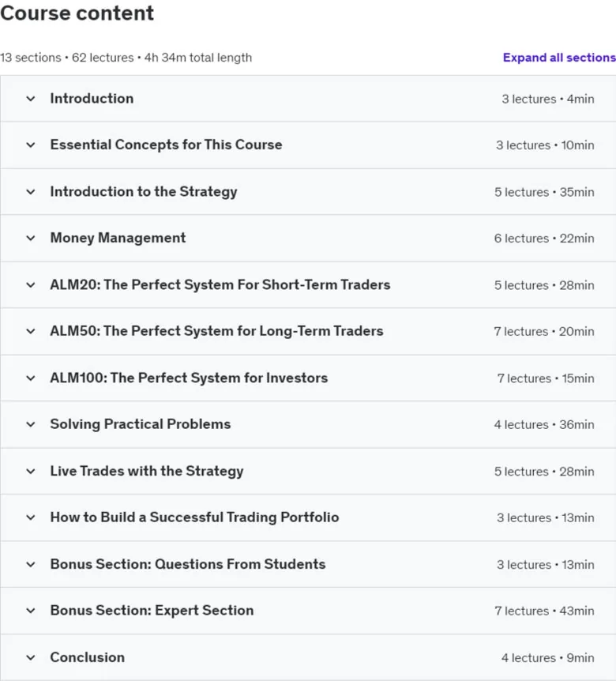This screenshot has height=681, width=616.
Task: Expand the ALM100 Investors section chevron
Action: [30, 378]
